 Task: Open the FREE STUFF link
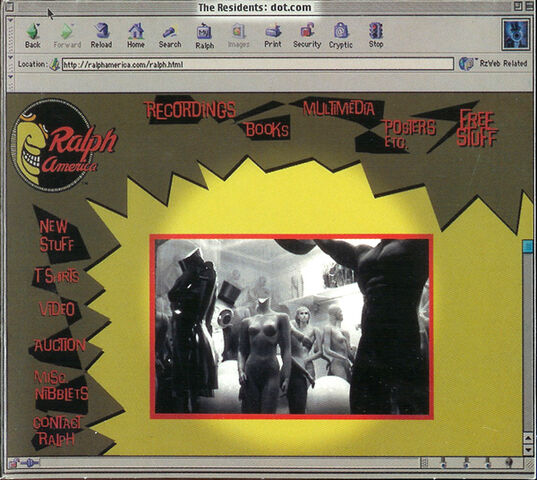(x=477, y=128)
